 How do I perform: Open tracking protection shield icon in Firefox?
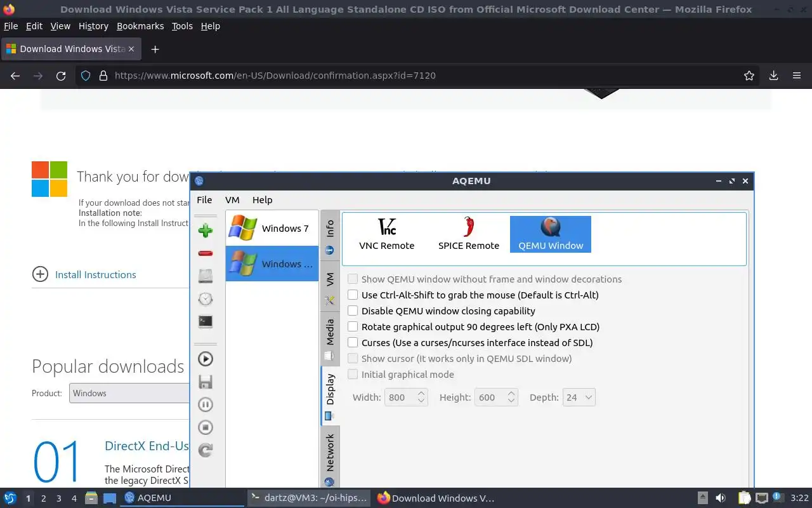(85, 76)
